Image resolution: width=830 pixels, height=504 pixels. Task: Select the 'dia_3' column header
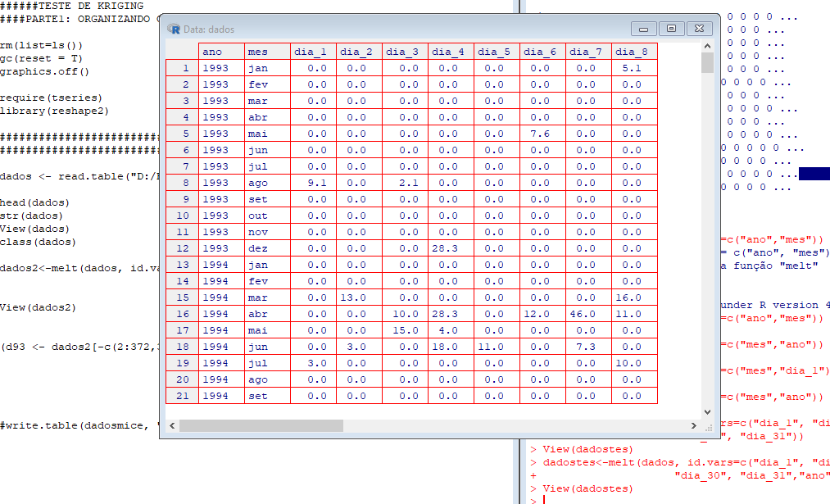[x=405, y=52]
